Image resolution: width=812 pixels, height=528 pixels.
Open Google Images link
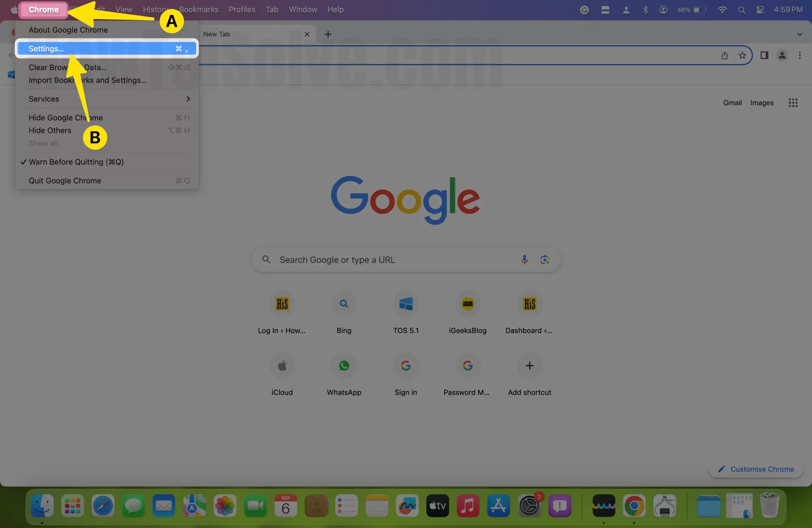coord(762,103)
